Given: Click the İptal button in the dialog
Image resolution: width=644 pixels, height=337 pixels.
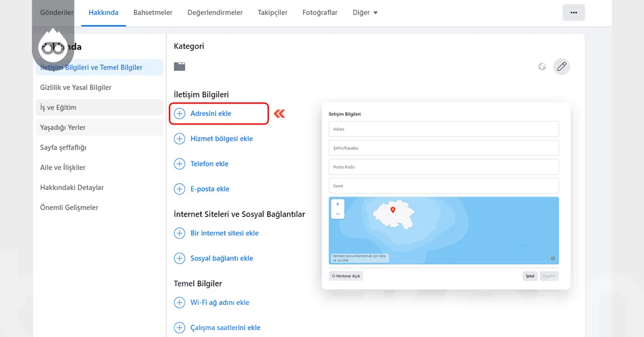Looking at the screenshot, I should click(530, 275).
